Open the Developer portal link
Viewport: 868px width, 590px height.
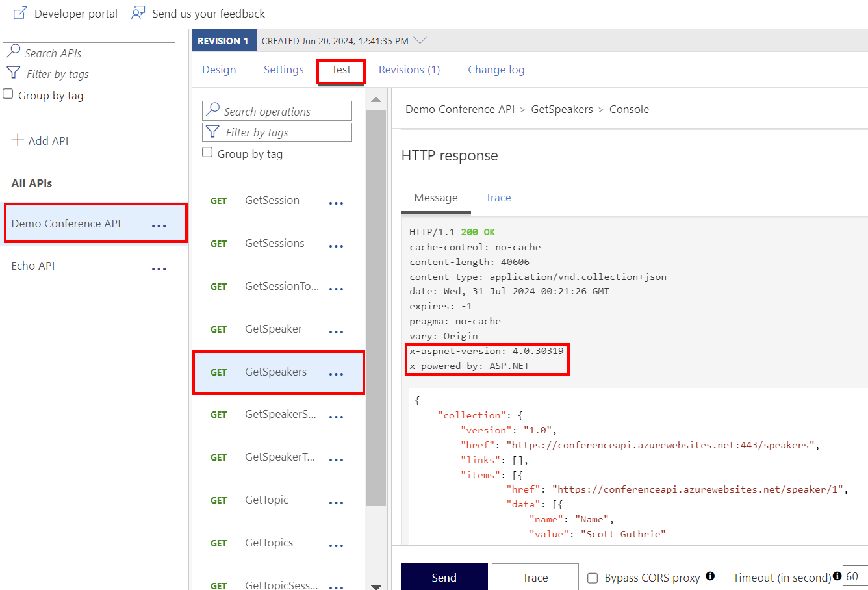pos(76,14)
